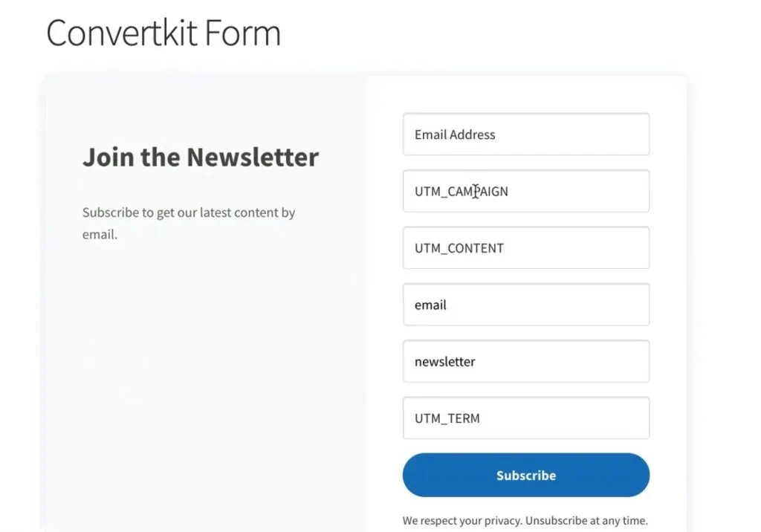The height and width of the screenshot is (532, 761).
Task: Select the email text field
Action: click(525, 305)
